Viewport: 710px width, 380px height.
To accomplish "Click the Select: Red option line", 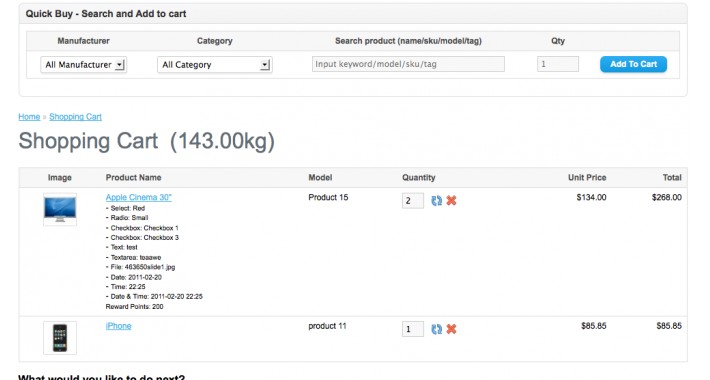I will click(x=125, y=208).
